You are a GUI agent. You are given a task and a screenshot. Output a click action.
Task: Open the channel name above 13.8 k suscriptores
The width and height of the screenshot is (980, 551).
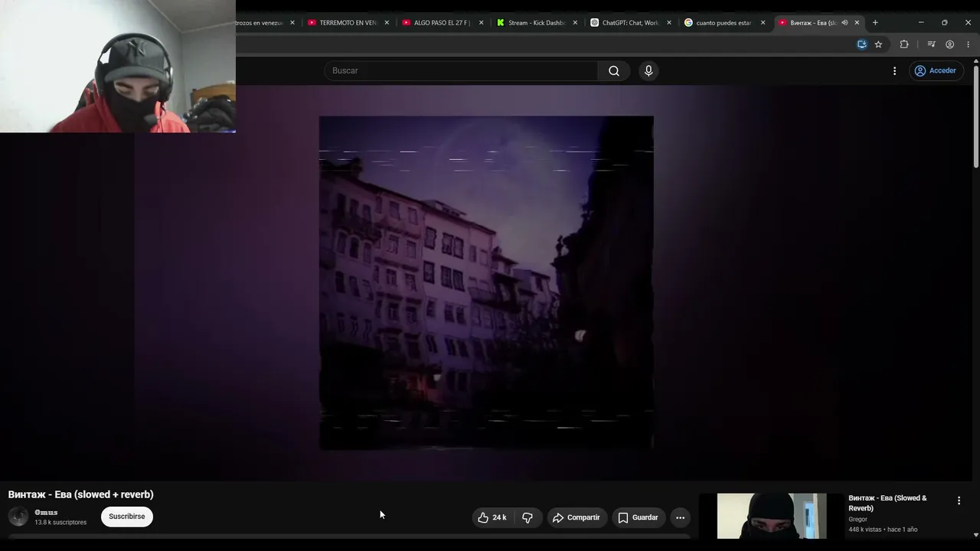pyautogui.click(x=46, y=512)
